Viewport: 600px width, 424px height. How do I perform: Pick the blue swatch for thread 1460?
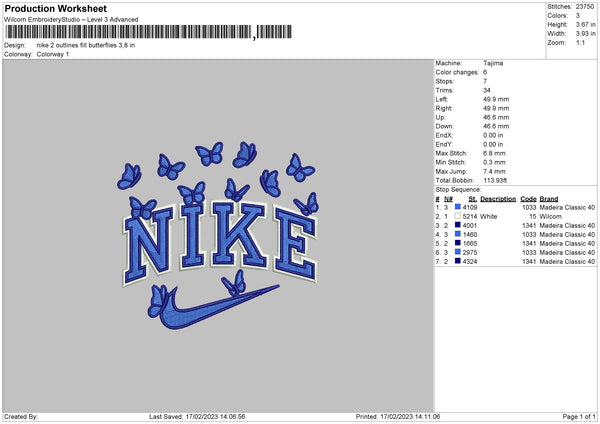(457, 234)
